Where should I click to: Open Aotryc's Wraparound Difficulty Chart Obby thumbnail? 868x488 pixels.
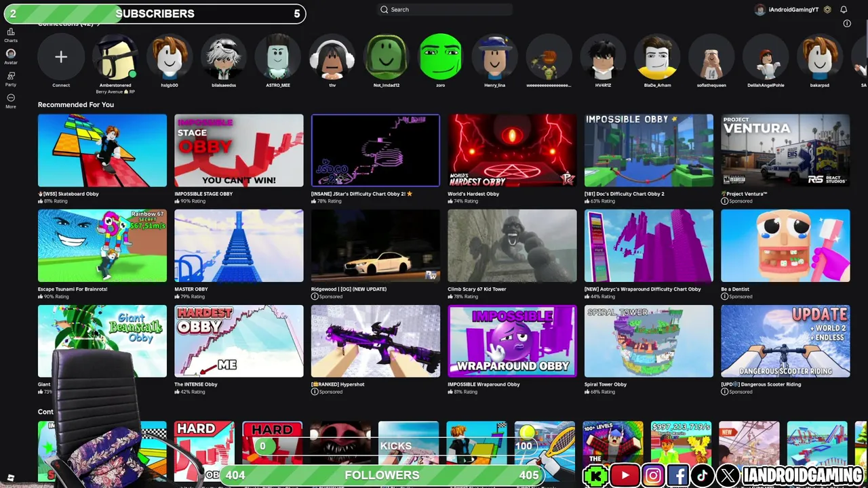click(x=649, y=245)
